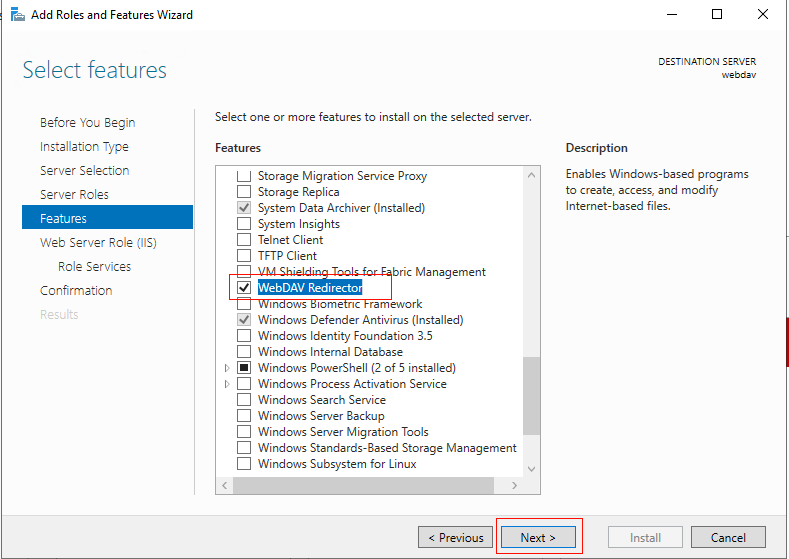The height and width of the screenshot is (559, 789).
Task: Tick the Windows Biometric Framework checkbox
Action: point(244,304)
